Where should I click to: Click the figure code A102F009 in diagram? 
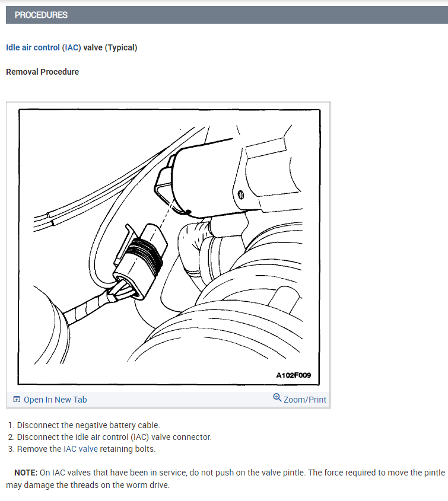coord(294,375)
